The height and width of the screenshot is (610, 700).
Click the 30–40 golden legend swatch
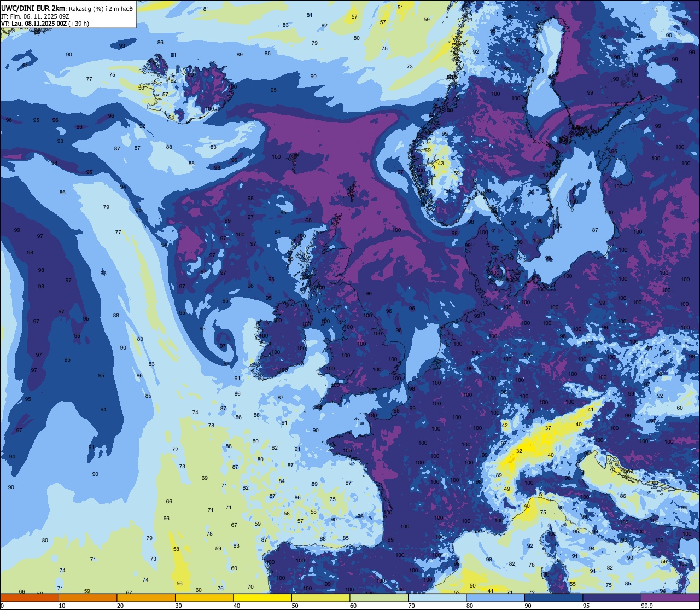click(204, 597)
